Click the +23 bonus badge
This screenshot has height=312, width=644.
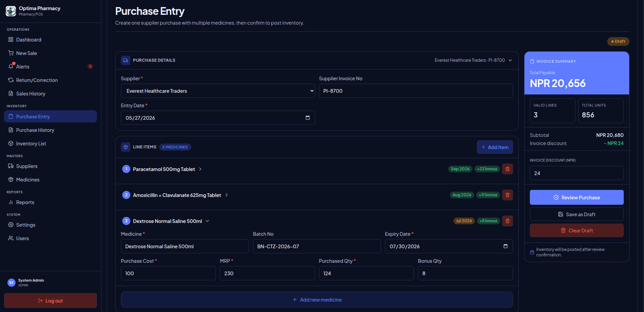pos(487,169)
